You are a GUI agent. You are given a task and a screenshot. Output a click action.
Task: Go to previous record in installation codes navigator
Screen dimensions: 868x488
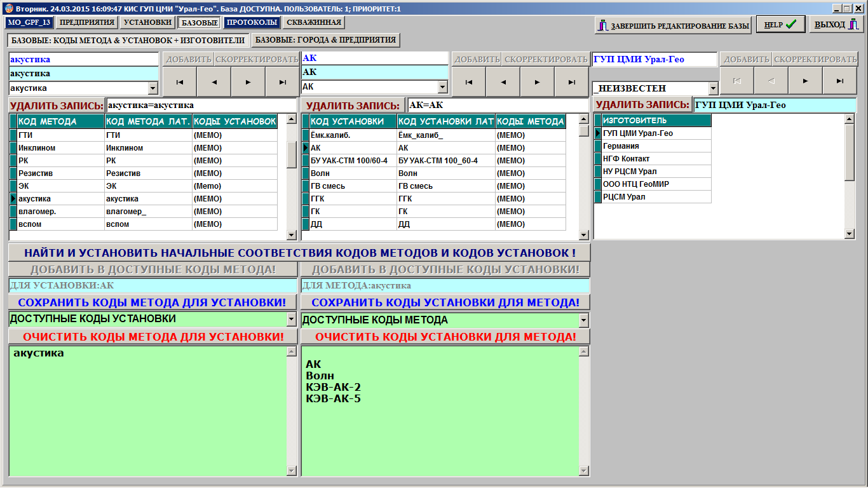click(x=503, y=81)
